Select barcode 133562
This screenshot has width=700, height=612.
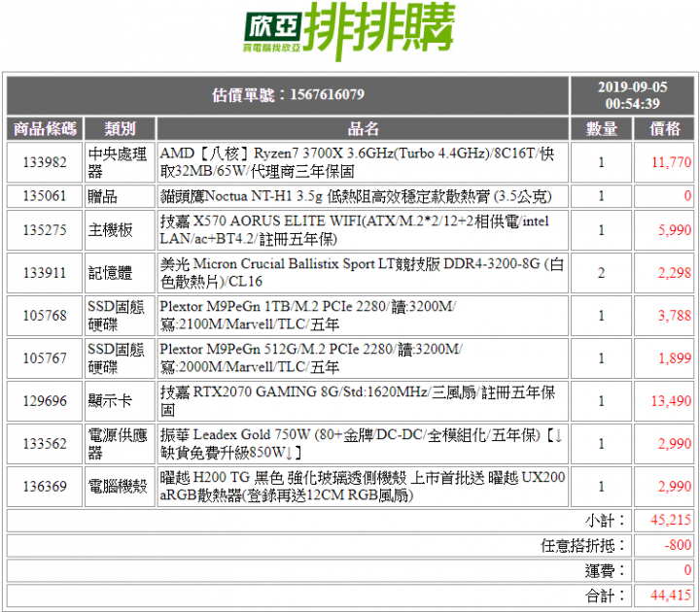45,444
